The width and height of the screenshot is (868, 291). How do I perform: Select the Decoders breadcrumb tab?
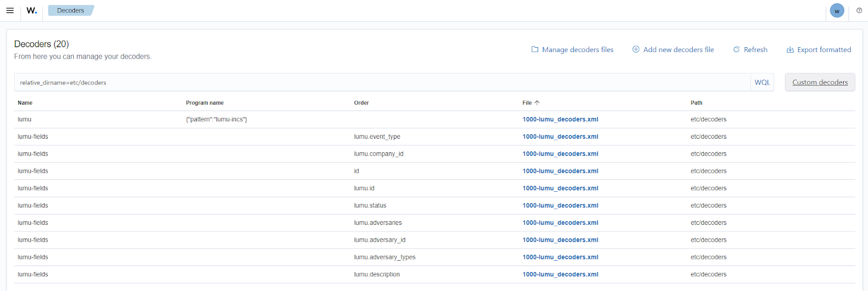71,10
